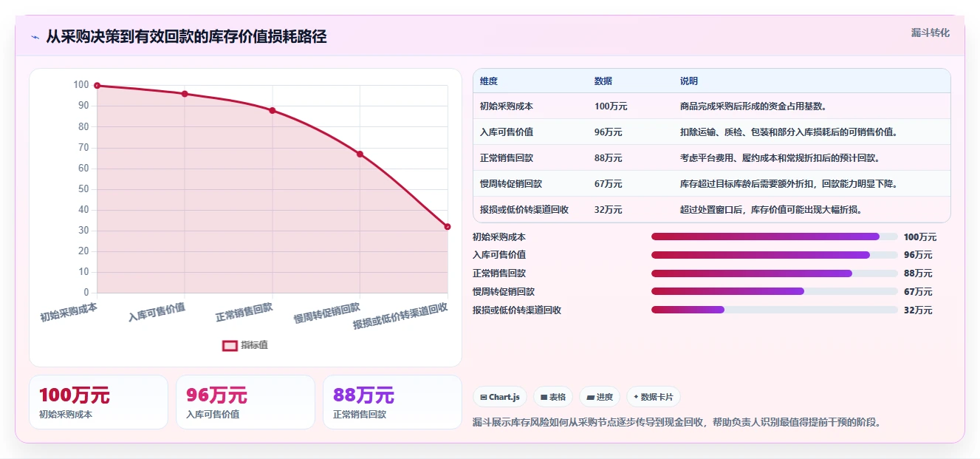Open the 100万元 初始采购成本 data card
This screenshot has width=980, height=459.
pyautogui.click(x=98, y=402)
